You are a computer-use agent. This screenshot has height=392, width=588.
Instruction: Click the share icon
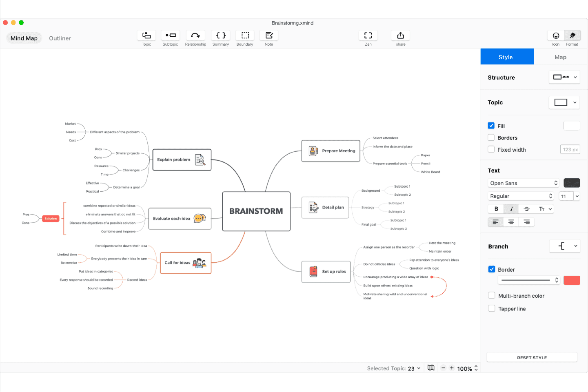pos(401,35)
